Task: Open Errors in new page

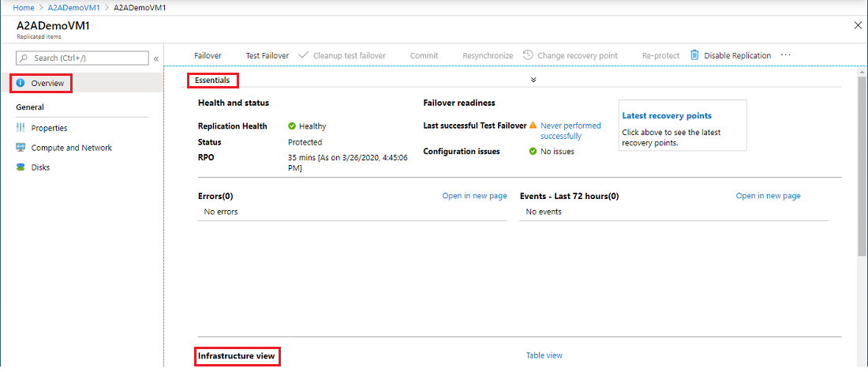Action: click(474, 196)
